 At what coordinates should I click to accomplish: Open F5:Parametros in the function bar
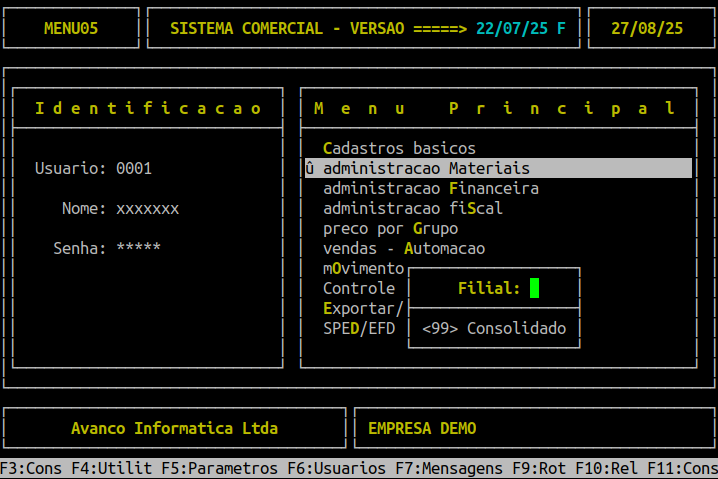220,468
